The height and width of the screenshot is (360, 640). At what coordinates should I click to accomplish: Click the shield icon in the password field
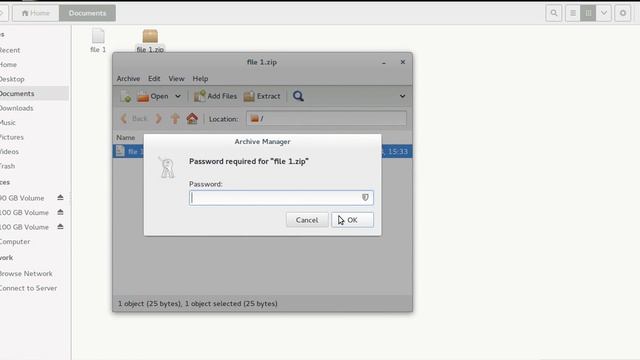[365, 198]
